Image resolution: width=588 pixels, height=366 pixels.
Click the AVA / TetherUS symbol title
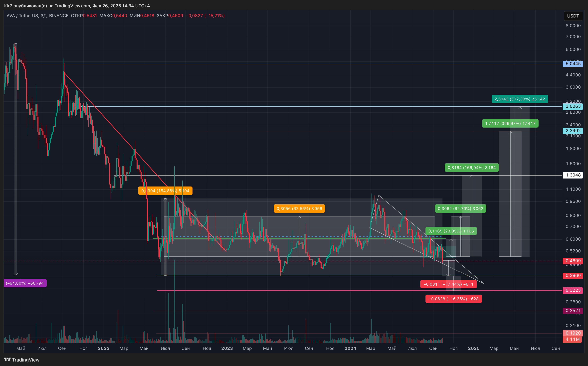tap(37, 16)
